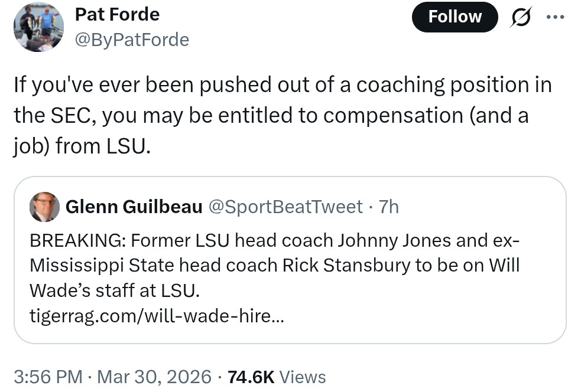The height and width of the screenshot is (392, 568).
Task: Click Glenn Guilbeau's name in quoted tweet
Action: coord(134,207)
